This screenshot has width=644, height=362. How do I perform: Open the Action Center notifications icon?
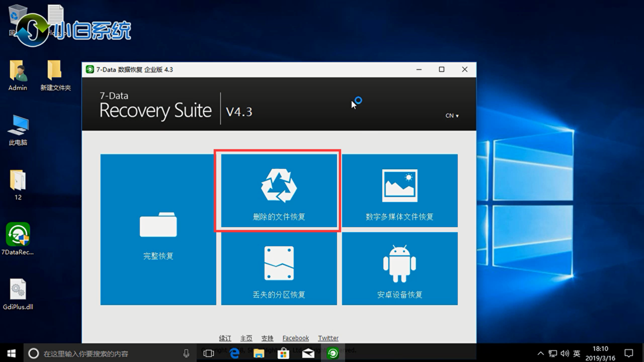pyautogui.click(x=628, y=353)
